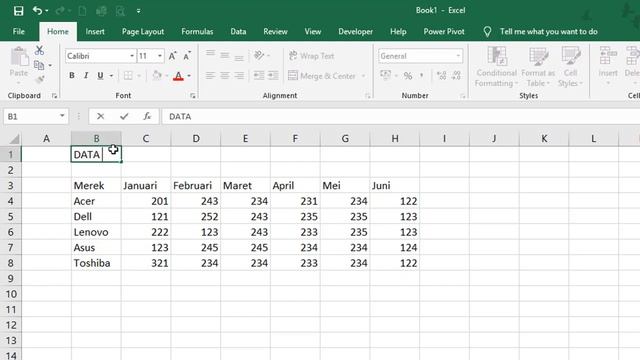Confirm cell entry with the checkmark icon
640x360 pixels.
coord(124,117)
